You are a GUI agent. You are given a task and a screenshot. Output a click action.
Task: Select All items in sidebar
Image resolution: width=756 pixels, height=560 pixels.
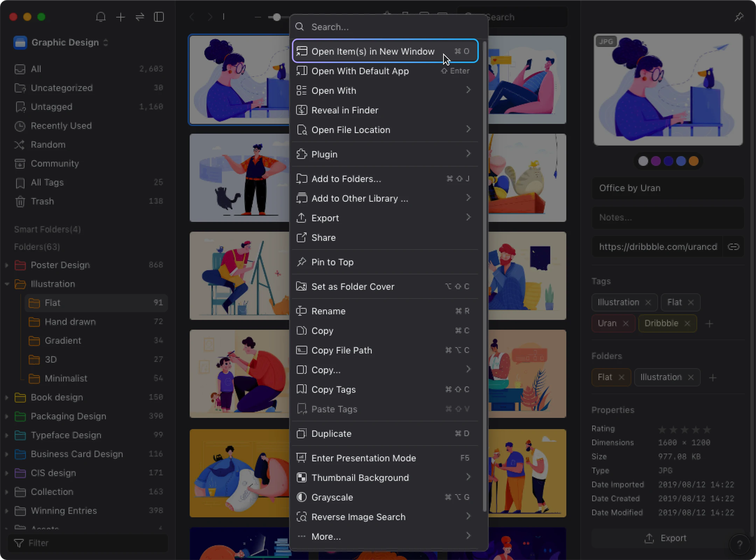click(89, 69)
